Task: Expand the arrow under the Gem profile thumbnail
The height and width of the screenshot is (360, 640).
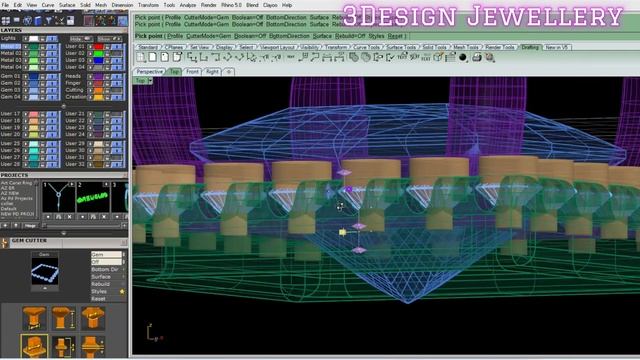Action: point(45,288)
